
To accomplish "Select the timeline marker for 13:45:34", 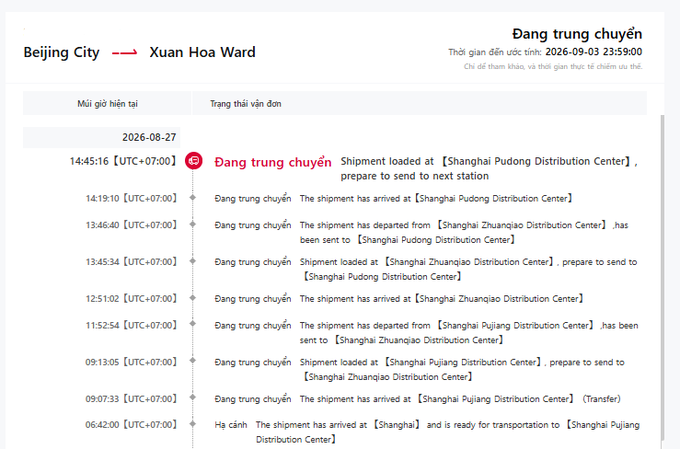I will click(x=193, y=261).
